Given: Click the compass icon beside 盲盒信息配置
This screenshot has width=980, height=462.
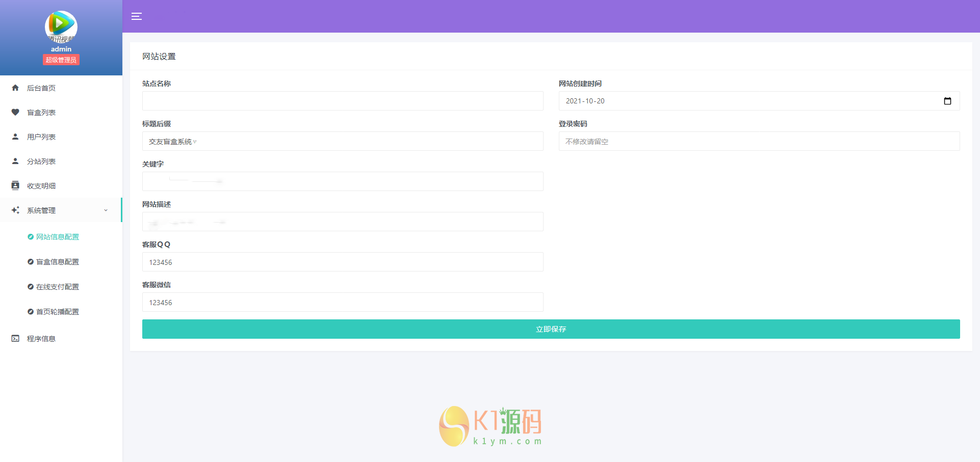Looking at the screenshot, I should (x=31, y=262).
